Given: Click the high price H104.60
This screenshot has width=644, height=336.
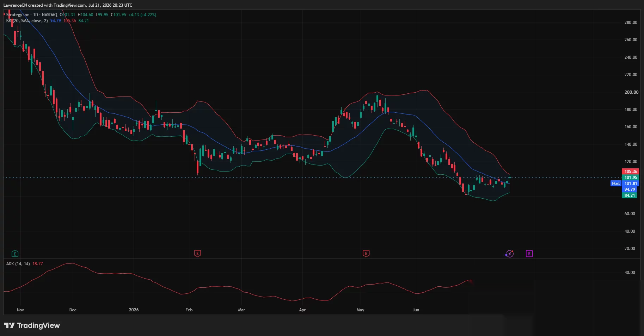Looking at the screenshot, I should [x=85, y=15].
